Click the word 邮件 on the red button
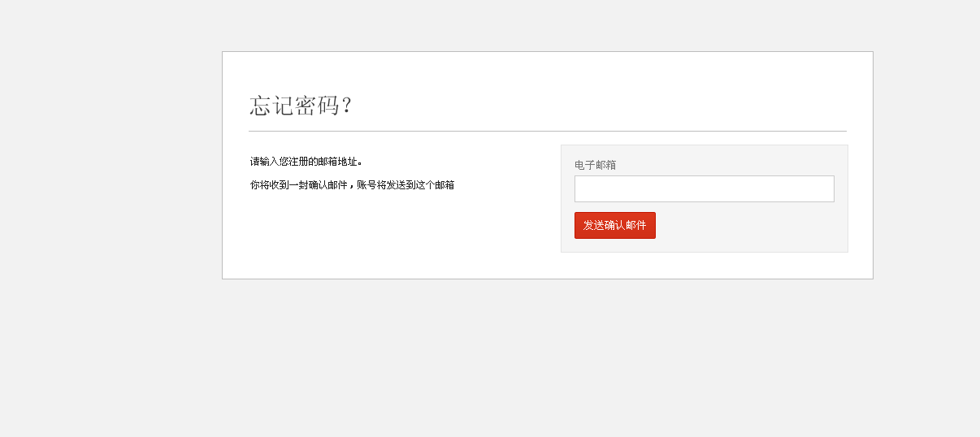 pyautogui.click(x=636, y=226)
